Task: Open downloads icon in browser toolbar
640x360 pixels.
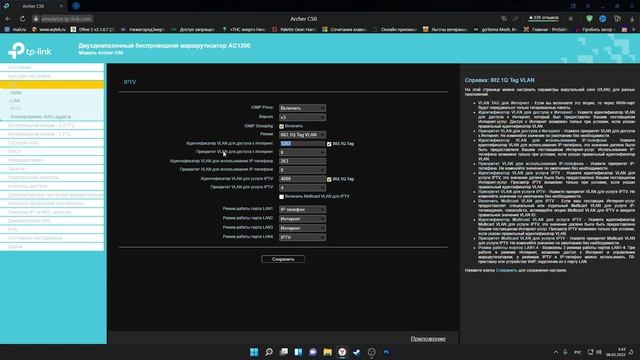Action: pyautogui.click(x=632, y=19)
